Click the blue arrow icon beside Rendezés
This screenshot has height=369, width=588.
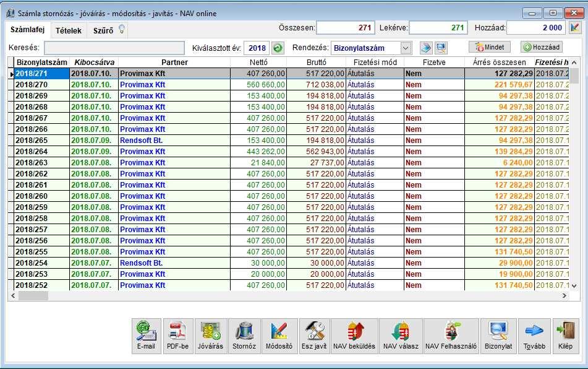point(426,48)
